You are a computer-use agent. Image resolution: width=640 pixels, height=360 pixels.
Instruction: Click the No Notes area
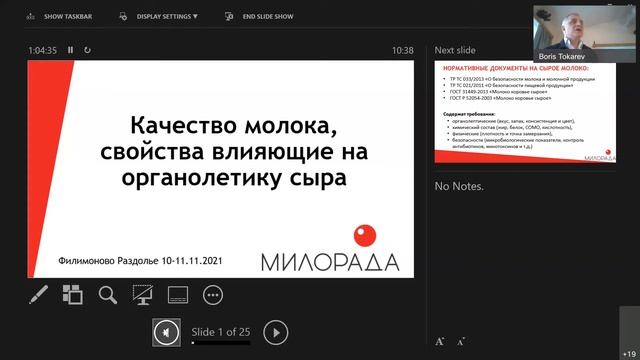(459, 186)
